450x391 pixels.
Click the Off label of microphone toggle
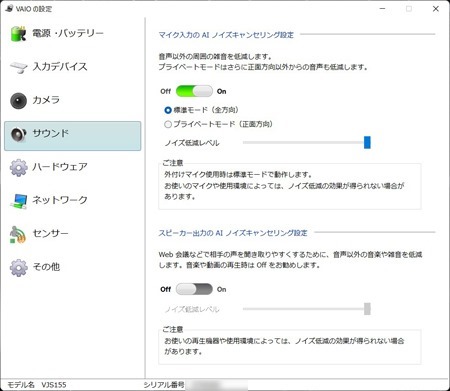pos(166,91)
